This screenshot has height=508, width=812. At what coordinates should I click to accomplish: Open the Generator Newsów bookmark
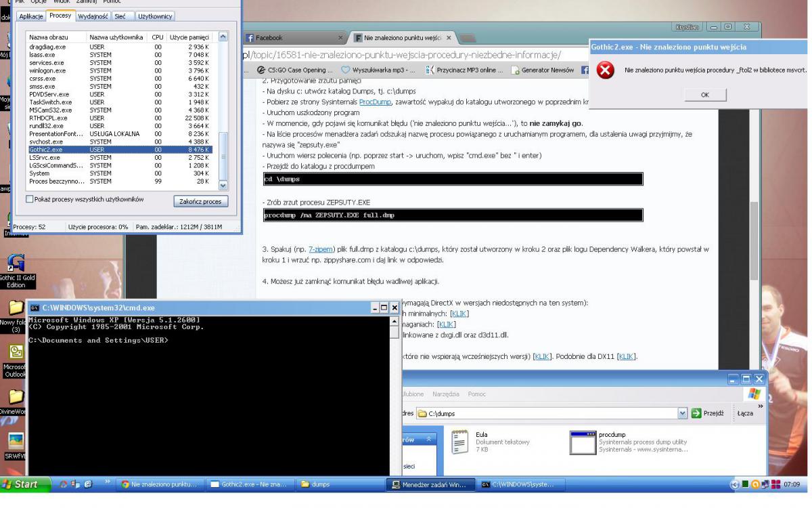point(541,70)
